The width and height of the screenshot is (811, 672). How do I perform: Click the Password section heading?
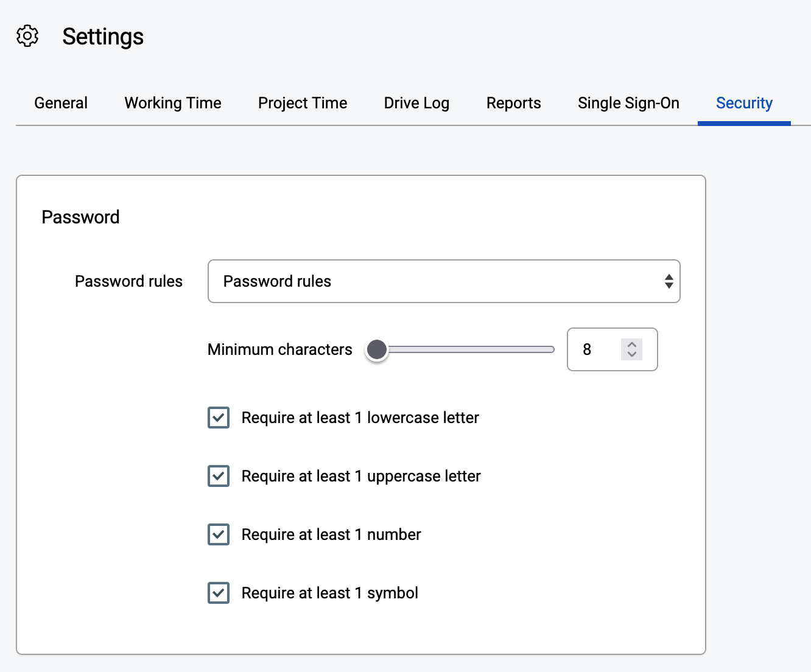click(x=80, y=217)
